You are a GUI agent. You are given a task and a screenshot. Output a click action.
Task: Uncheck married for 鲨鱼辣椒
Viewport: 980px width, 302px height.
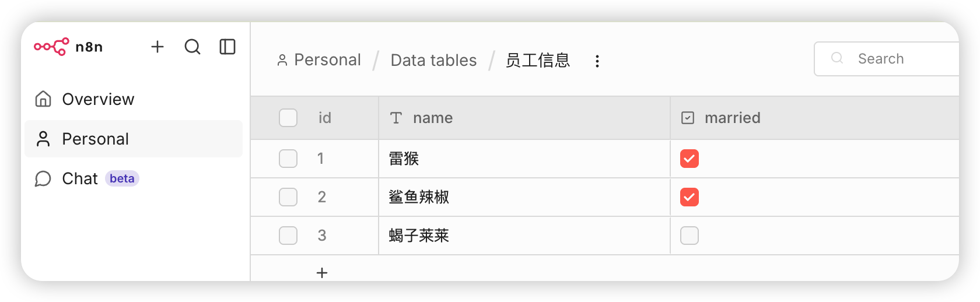coord(689,197)
